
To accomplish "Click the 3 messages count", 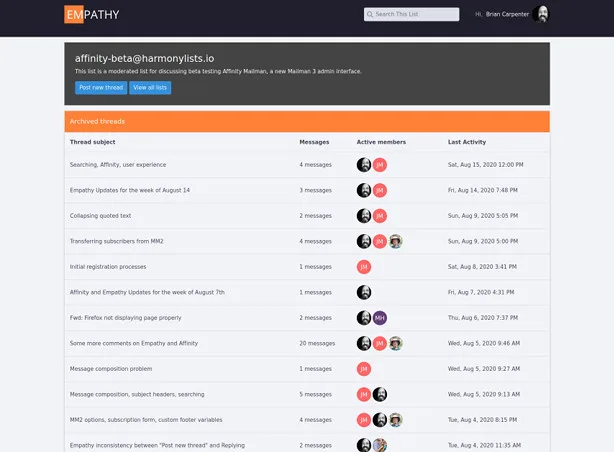I will click(315, 190).
